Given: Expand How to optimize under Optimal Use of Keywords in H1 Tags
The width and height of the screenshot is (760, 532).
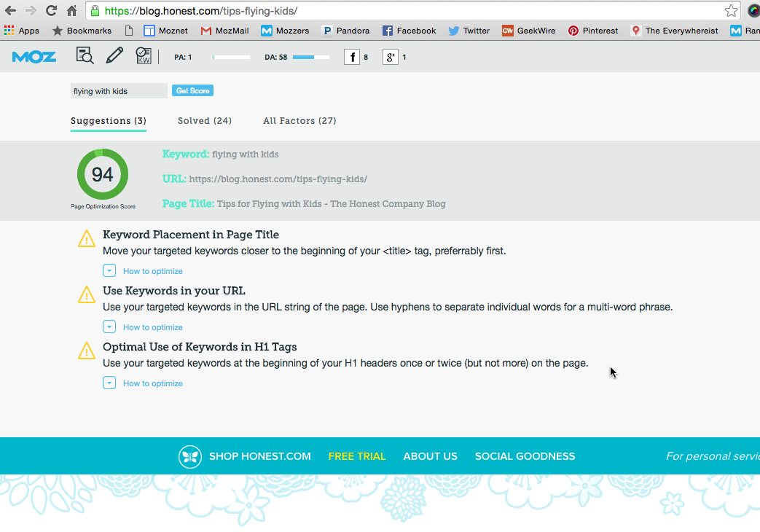Looking at the screenshot, I should click(x=109, y=383).
